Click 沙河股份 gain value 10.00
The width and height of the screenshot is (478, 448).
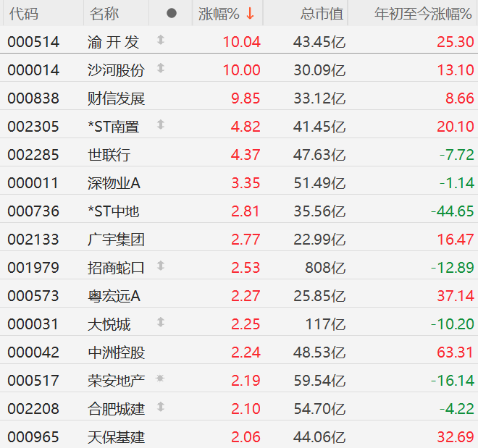[x=242, y=70]
